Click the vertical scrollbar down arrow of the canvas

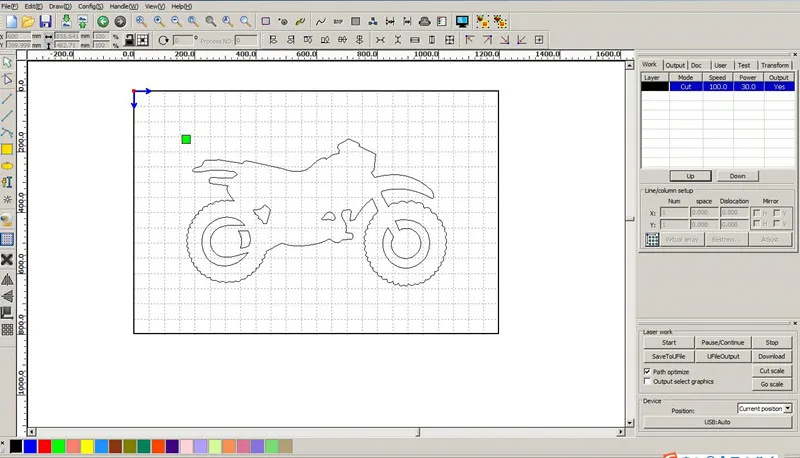click(x=630, y=423)
